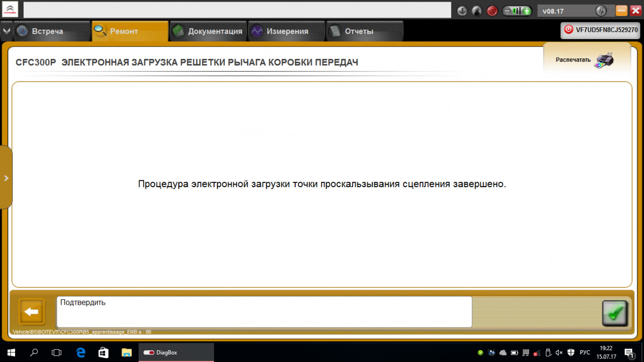
Task: Click the Windows Defender shield tray icon
Action: [570, 352]
